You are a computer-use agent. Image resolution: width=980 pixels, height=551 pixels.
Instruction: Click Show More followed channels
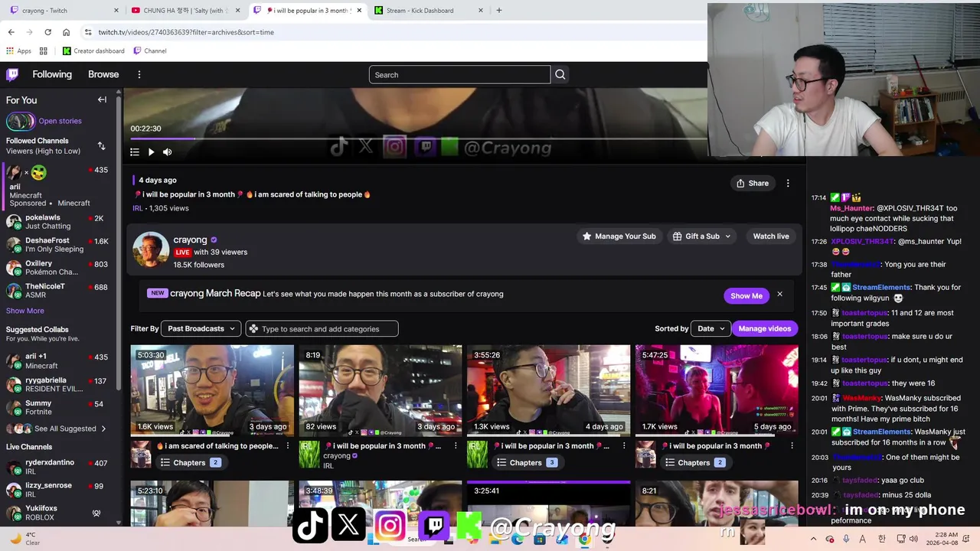[x=25, y=311]
